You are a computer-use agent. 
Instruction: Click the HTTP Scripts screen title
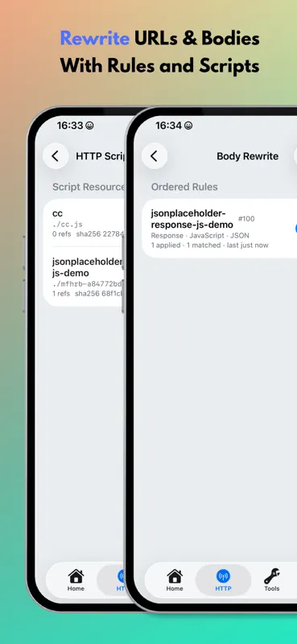click(101, 156)
